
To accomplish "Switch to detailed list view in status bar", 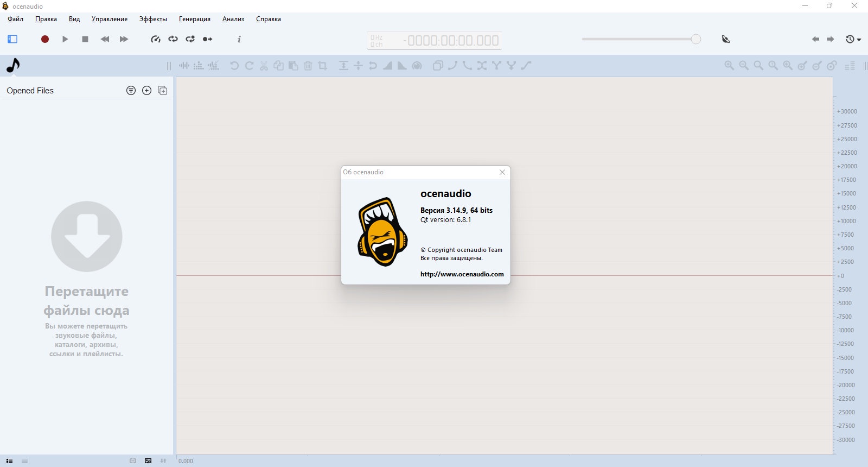I will [x=9, y=461].
